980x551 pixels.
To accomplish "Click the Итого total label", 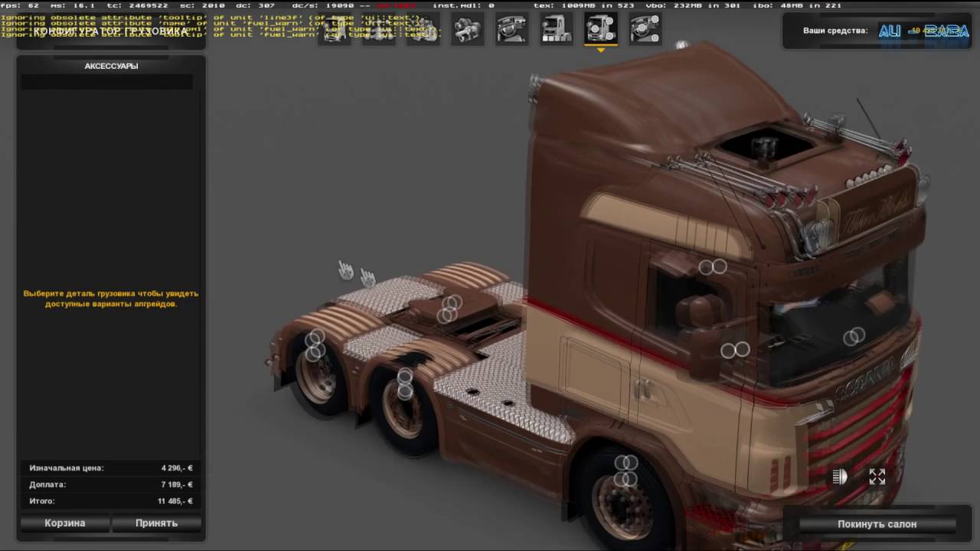I will point(42,501).
